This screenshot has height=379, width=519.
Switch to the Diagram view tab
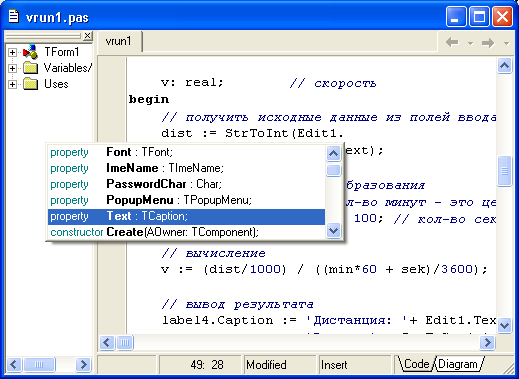458,364
